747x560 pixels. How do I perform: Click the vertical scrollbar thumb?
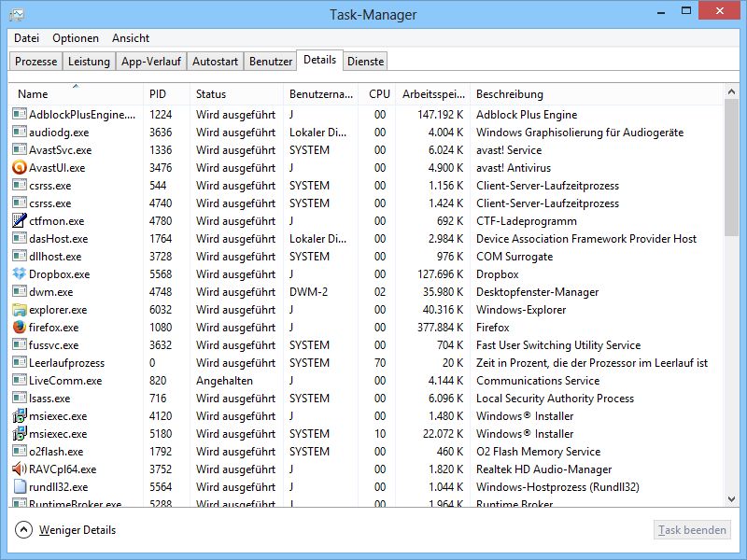pos(731,168)
